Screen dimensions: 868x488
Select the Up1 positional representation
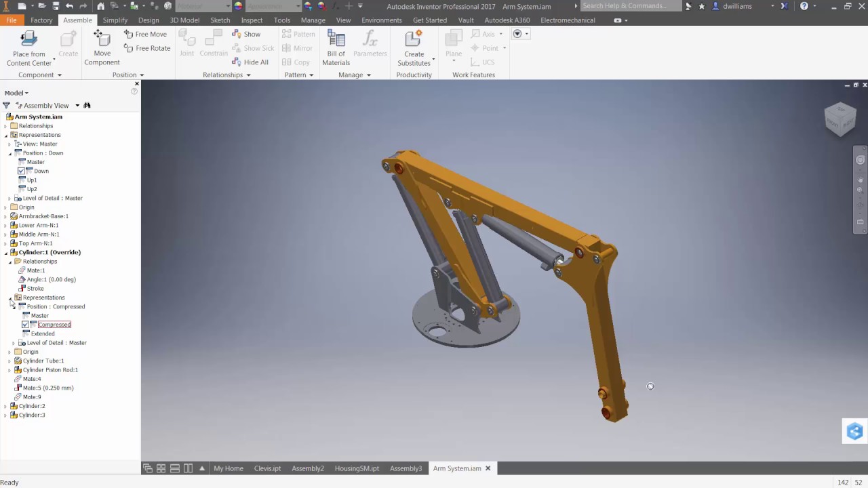(32, 180)
